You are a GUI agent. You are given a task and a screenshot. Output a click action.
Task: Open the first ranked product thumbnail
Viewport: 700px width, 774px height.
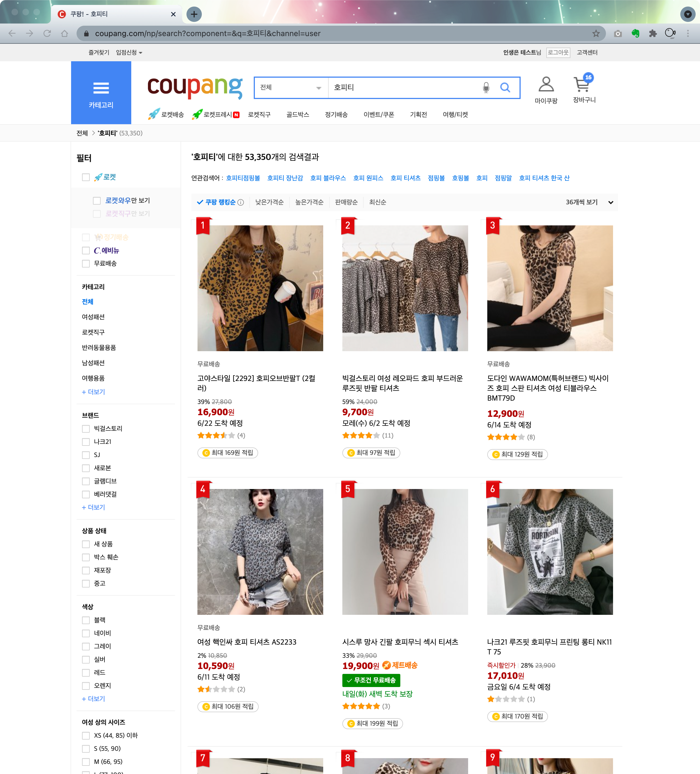[260, 288]
